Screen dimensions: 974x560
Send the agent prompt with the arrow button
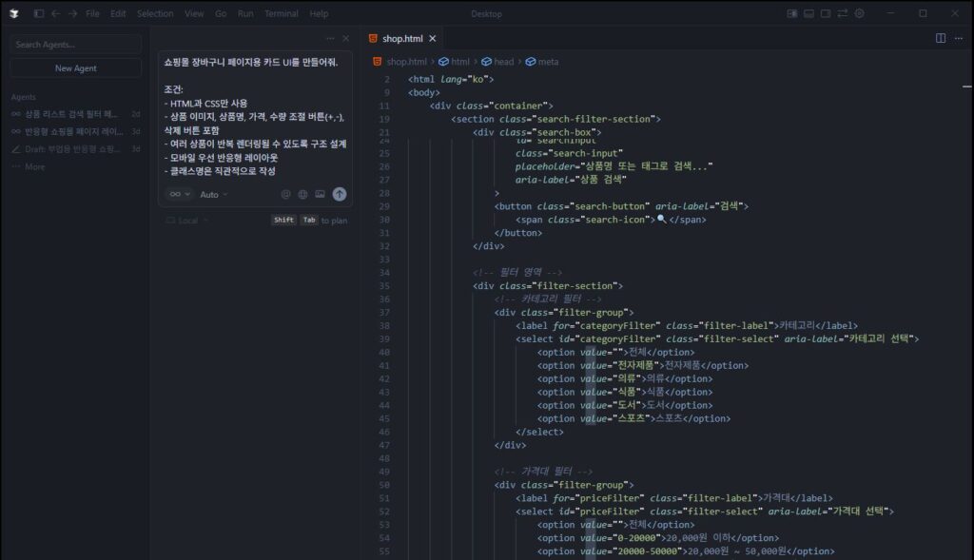point(340,194)
